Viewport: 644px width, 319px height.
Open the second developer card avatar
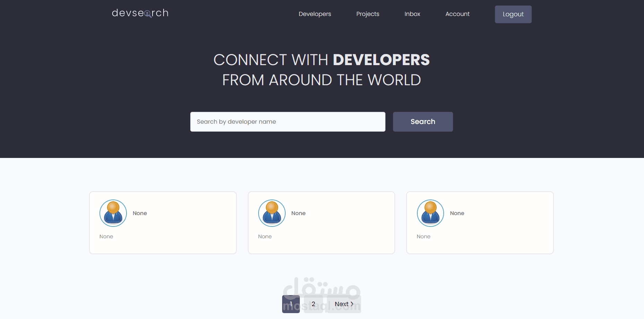coord(272,213)
